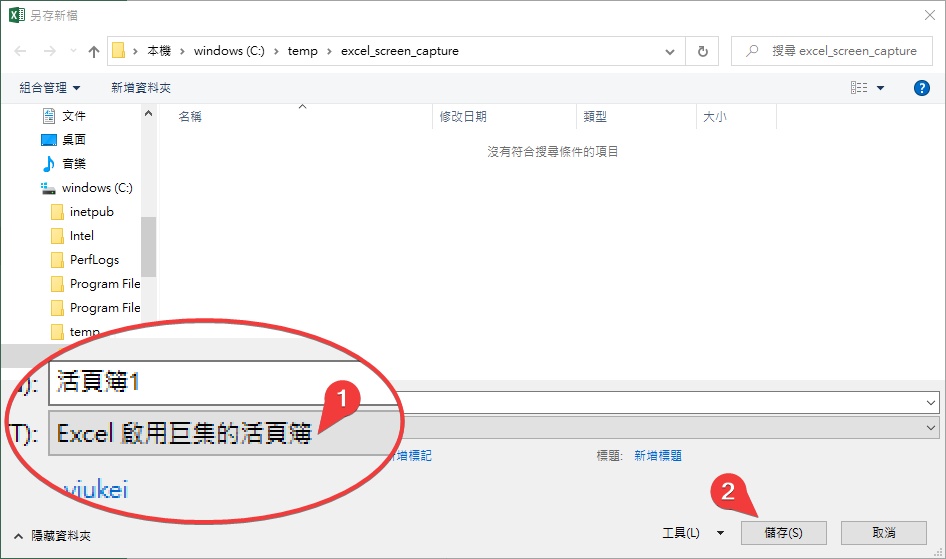Click 新增資料夾 new folder button
The image size is (946, 559).
pos(141,88)
